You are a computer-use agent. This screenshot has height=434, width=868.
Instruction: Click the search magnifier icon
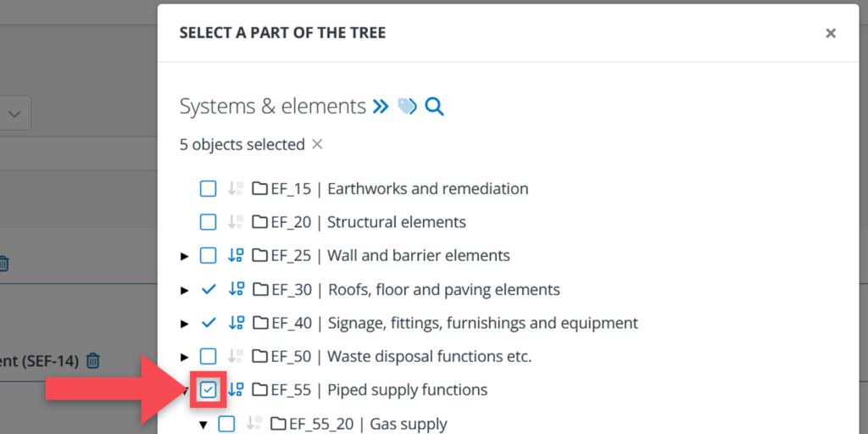click(x=434, y=107)
